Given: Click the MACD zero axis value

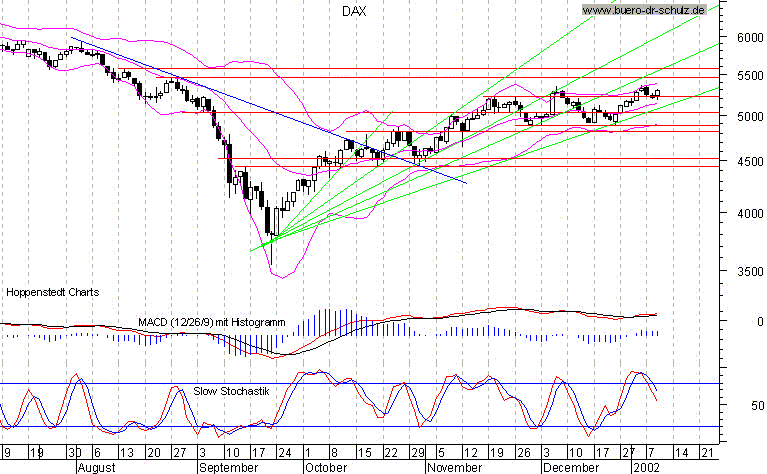Looking at the screenshot, I should (x=760, y=322).
